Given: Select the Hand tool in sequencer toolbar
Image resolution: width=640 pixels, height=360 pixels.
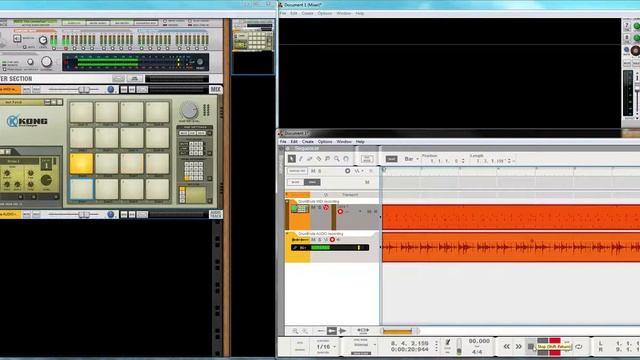Looking at the screenshot, I should tap(346, 159).
